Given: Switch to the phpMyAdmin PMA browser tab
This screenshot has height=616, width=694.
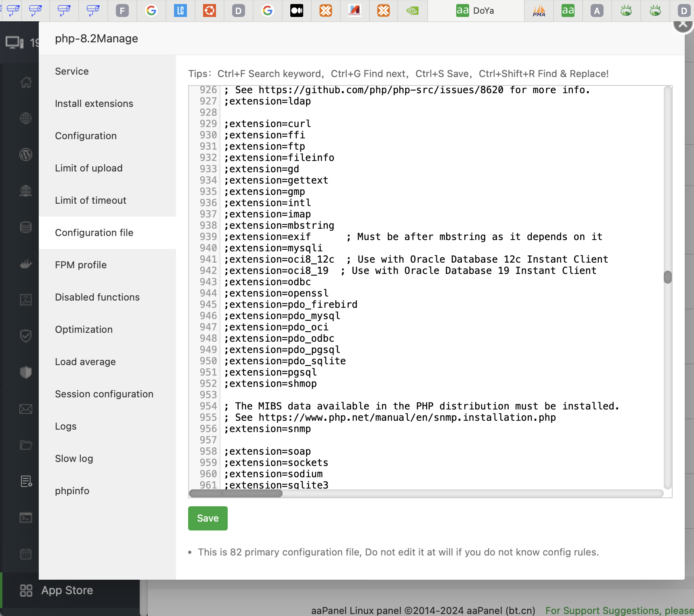Looking at the screenshot, I should click(539, 11).
